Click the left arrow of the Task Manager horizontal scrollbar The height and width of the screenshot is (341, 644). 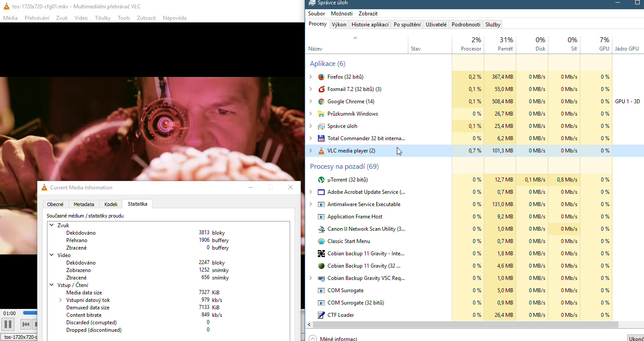coord(310,325)
